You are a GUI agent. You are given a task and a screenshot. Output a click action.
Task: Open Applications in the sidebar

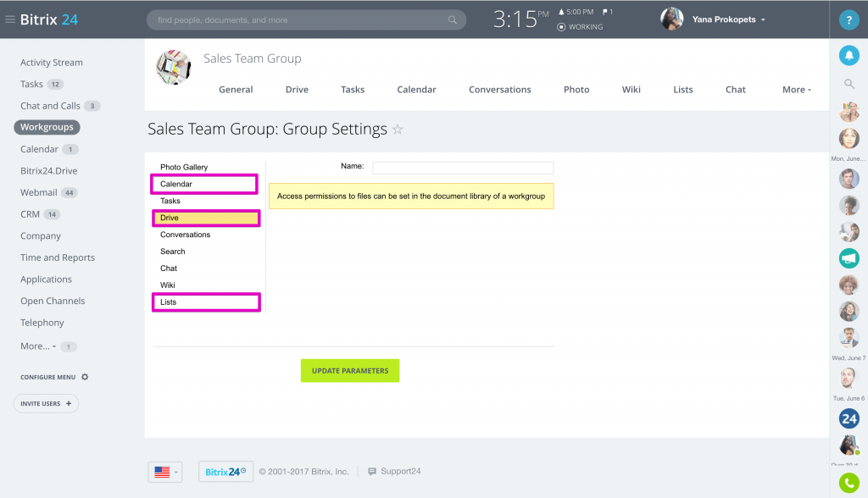tap(46, 279)
